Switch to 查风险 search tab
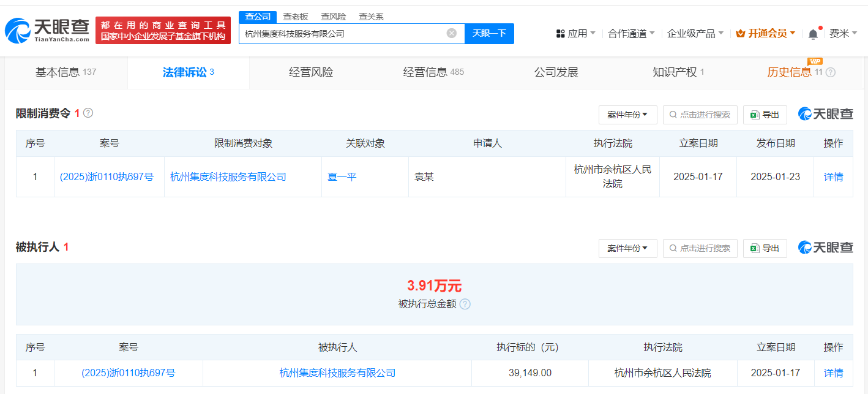Screen dimensions: 868x394 [x=334, y=17]
